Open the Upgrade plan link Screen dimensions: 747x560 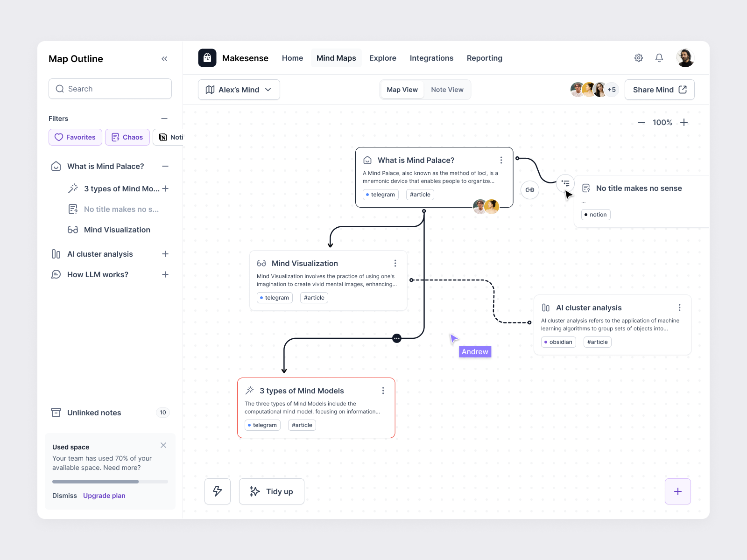(104, 495)
